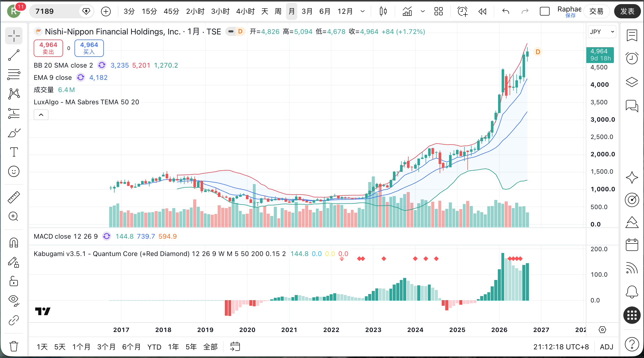Open the time zone 21:12:18 UTC+8 menu
The image size is (644, 358).
[561, 347]
